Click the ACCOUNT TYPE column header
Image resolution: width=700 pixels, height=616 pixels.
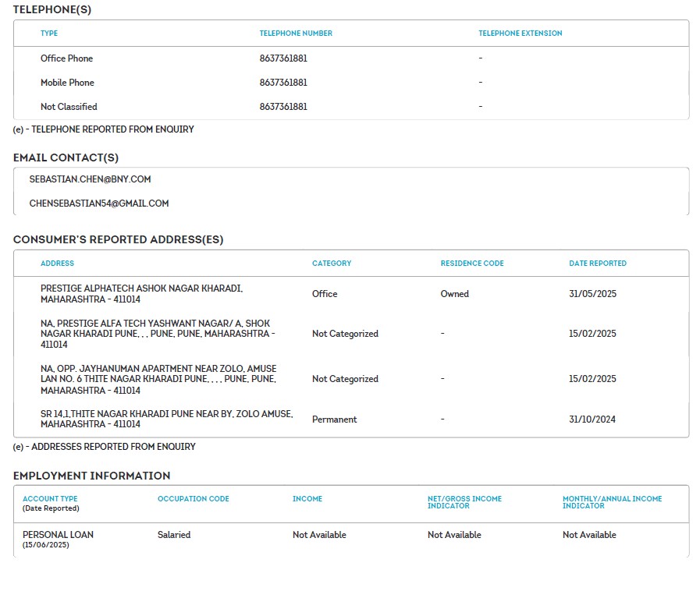[50, 499]
